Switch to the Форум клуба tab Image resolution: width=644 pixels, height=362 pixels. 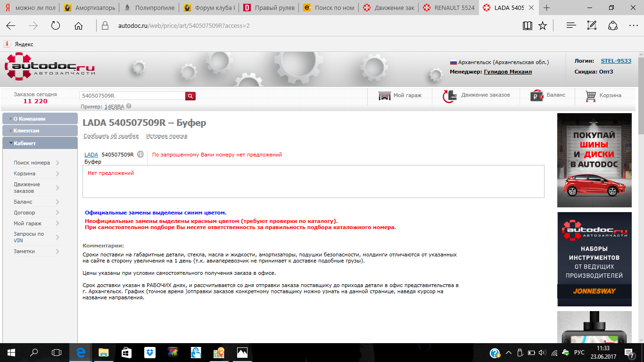pos(209,8)
